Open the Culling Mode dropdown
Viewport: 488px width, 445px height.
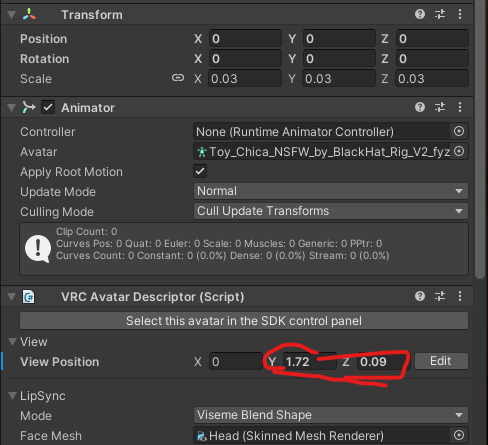tap(331, 211)
